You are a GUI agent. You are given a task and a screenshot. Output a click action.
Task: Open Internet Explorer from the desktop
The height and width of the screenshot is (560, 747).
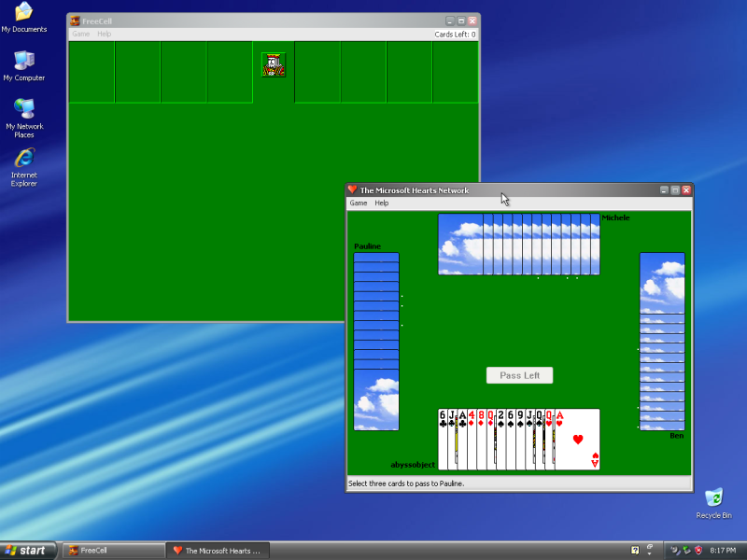[x=23, y=159]
